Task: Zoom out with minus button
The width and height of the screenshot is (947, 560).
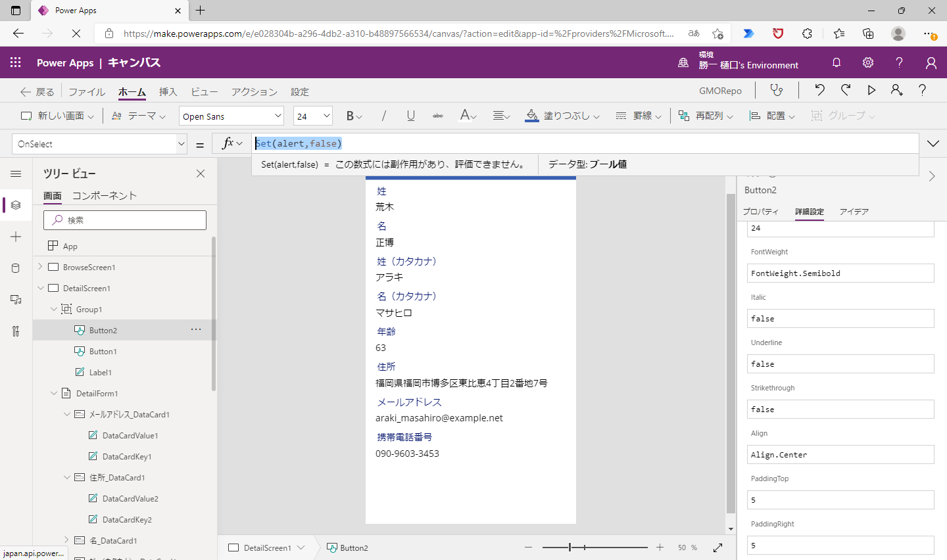Action: pos(528,548)
